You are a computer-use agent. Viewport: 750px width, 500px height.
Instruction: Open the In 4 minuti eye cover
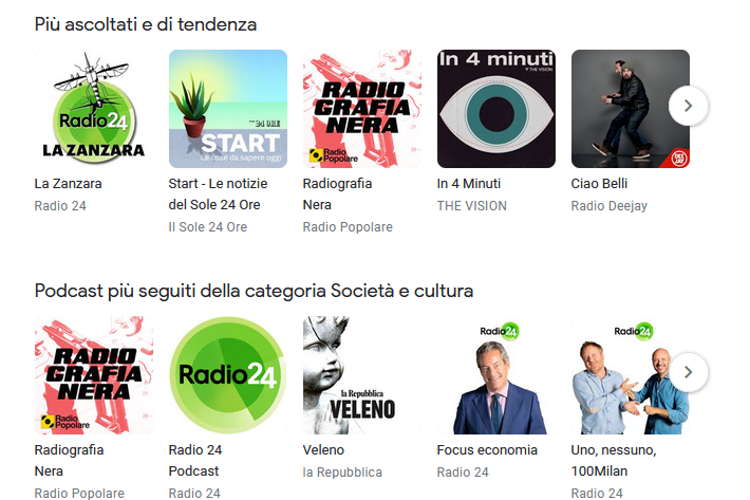pos(496,109)
